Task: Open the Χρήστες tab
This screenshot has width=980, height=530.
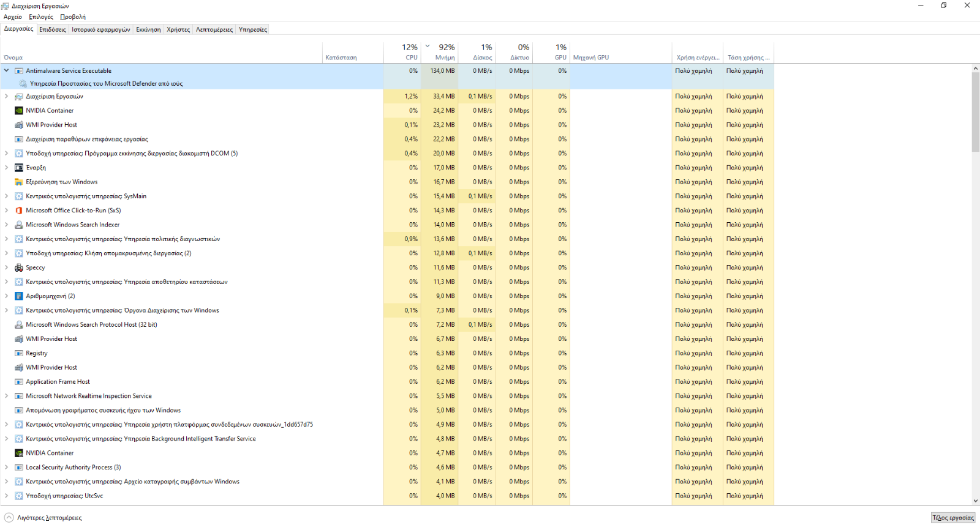Action: 178,29
